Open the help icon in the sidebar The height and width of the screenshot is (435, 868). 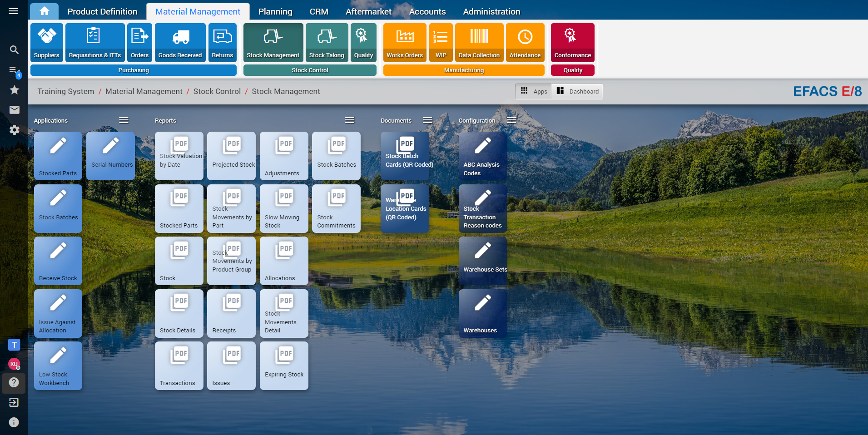tap(14, 383)
